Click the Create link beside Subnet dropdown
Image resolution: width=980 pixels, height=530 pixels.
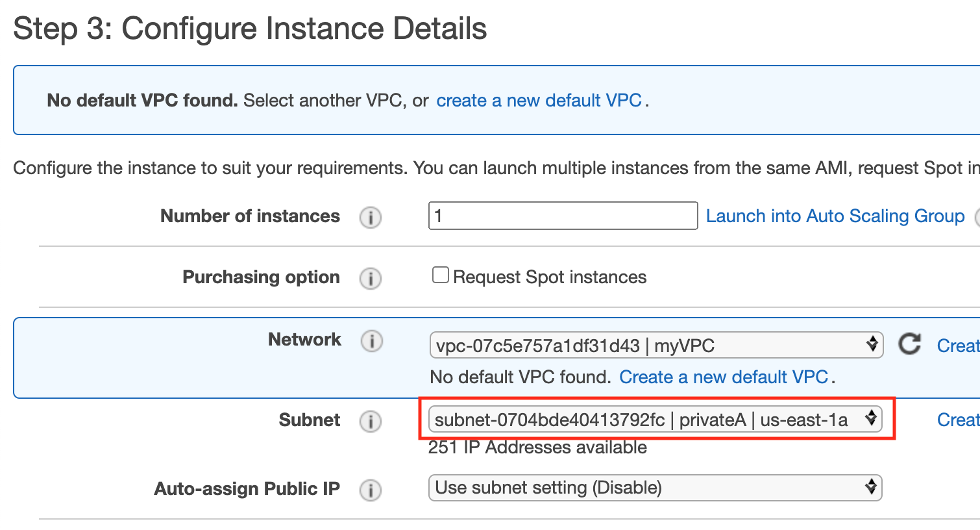coord(958,420)
